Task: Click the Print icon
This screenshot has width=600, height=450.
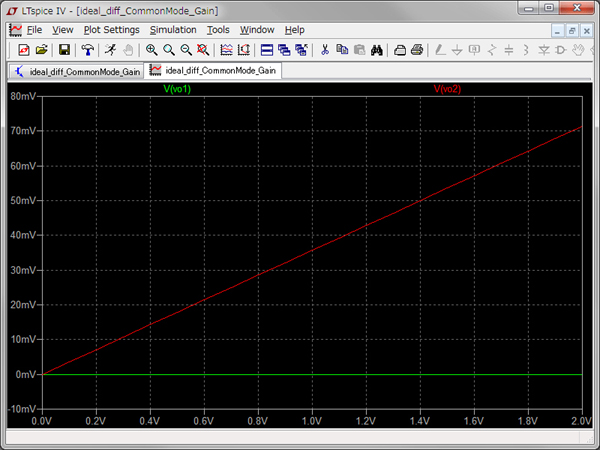Action: point(400,50)
